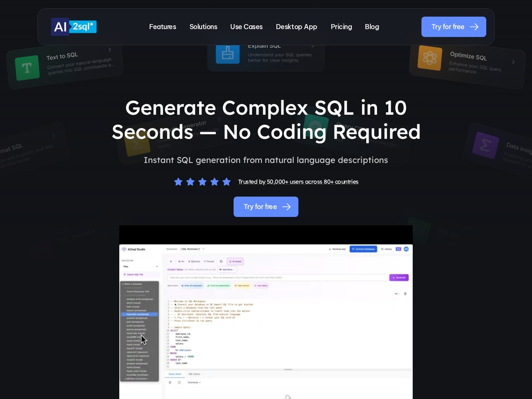The height and width of the screenshot is (399, 532).
Task: Open the Library from the top bar
Action: tap(387, 249)
